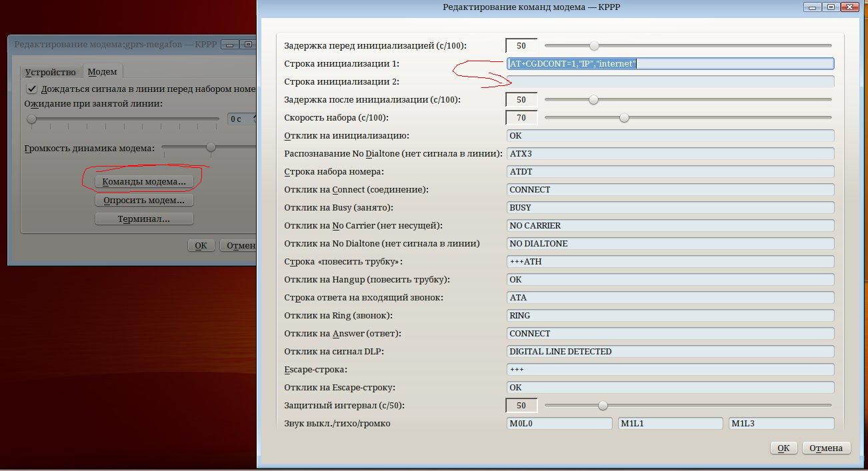Click the Строка инициализации 1 label
This screenshot has height=471, width=868.
tap(341, 64)
